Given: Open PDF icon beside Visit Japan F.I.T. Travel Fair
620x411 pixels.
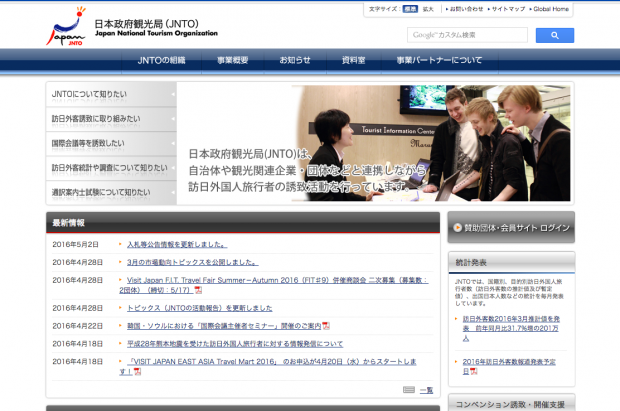Looking at the screenshot, I should click(198, 290).
